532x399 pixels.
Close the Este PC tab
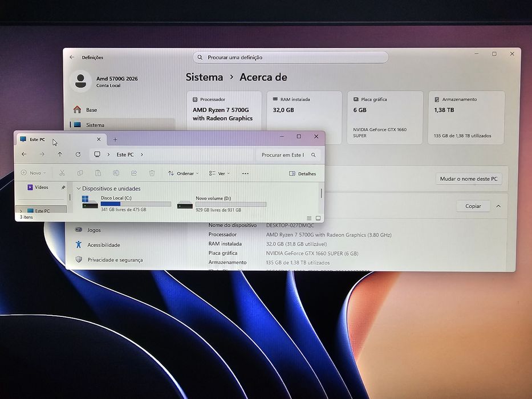(x=99, y=139)
